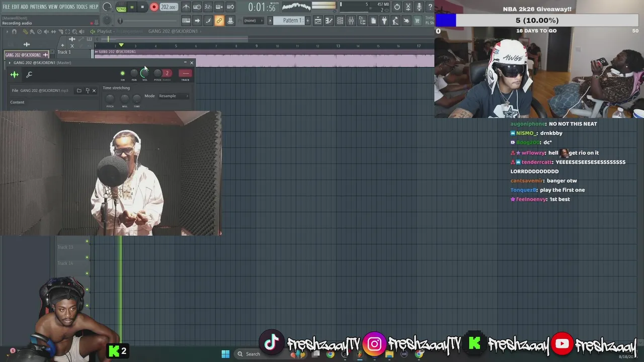Expand the GANG 202 channel window menu arrow

(9, 63)
